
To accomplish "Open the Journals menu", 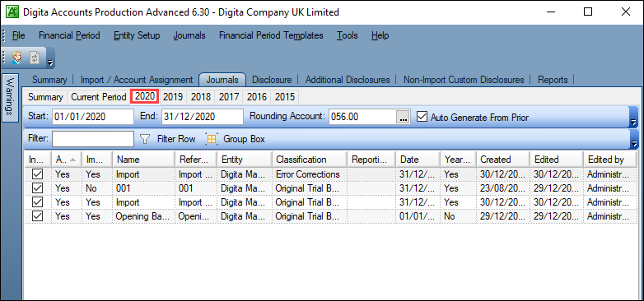I will pos(189,35).
